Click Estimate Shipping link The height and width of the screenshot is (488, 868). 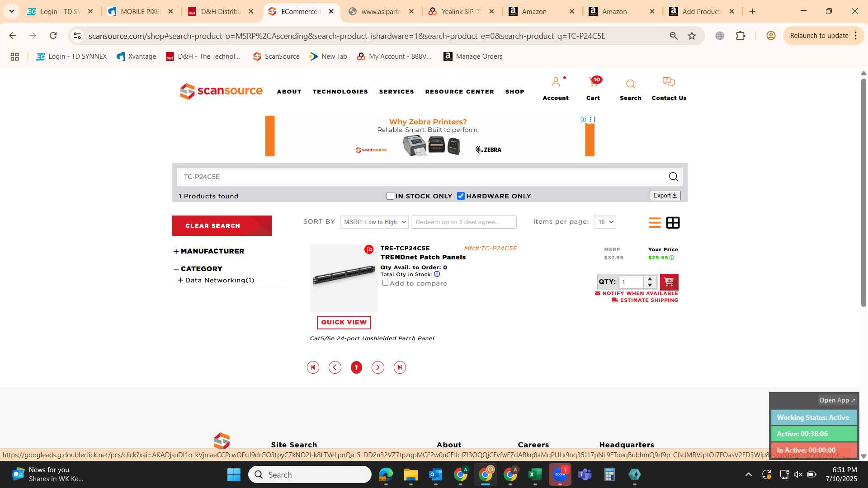[x=645, y=300]
